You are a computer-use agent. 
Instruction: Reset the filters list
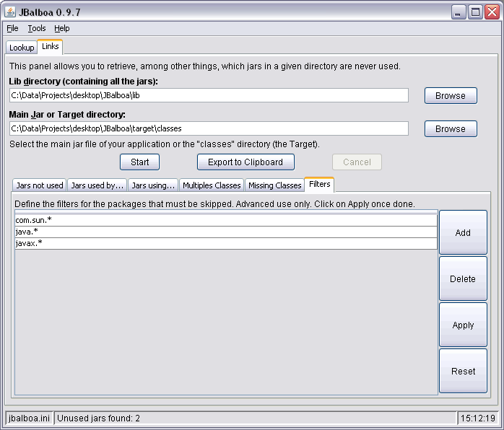click(x=463, y=372)
